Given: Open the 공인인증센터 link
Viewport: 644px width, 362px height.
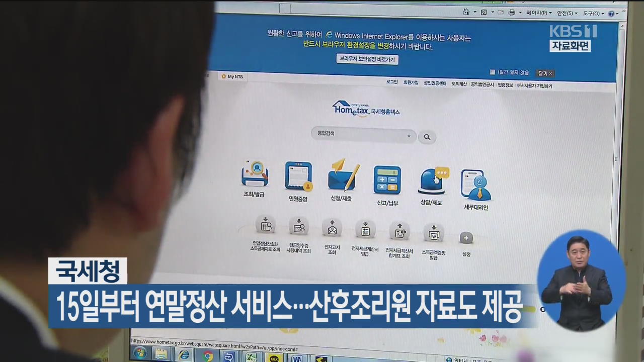Looking at the screenshot, I should [435, 83].
